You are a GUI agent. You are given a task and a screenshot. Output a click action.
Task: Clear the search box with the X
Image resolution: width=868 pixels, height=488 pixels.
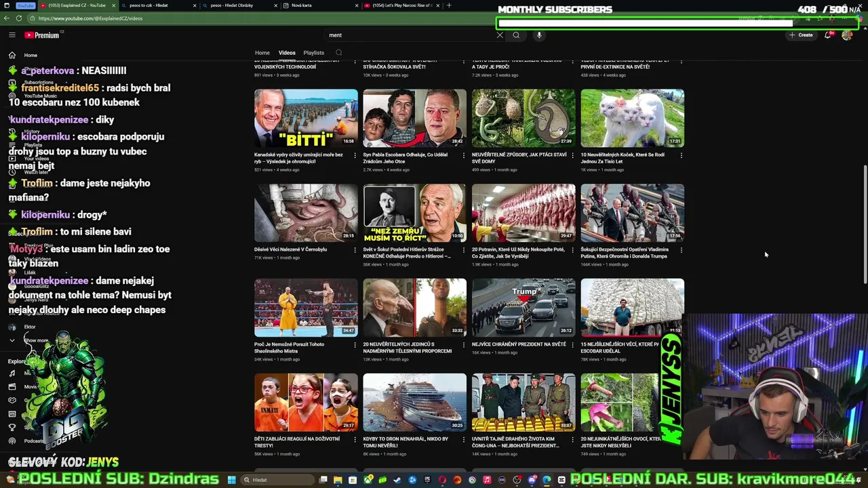[x=500, y=35]
